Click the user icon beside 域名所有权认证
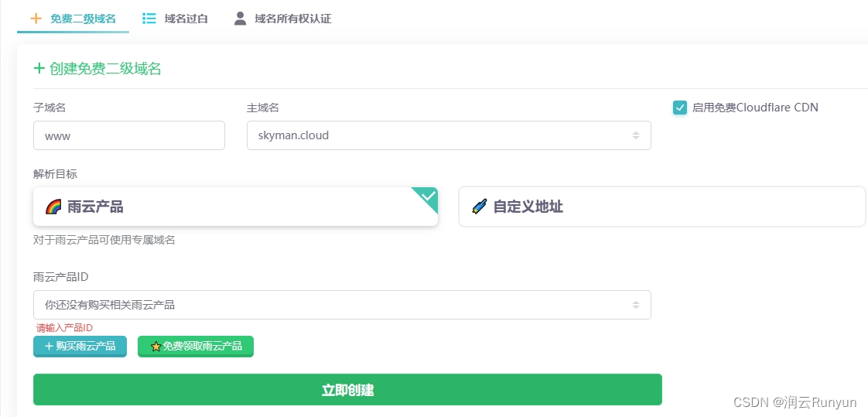 pos(240,19)
